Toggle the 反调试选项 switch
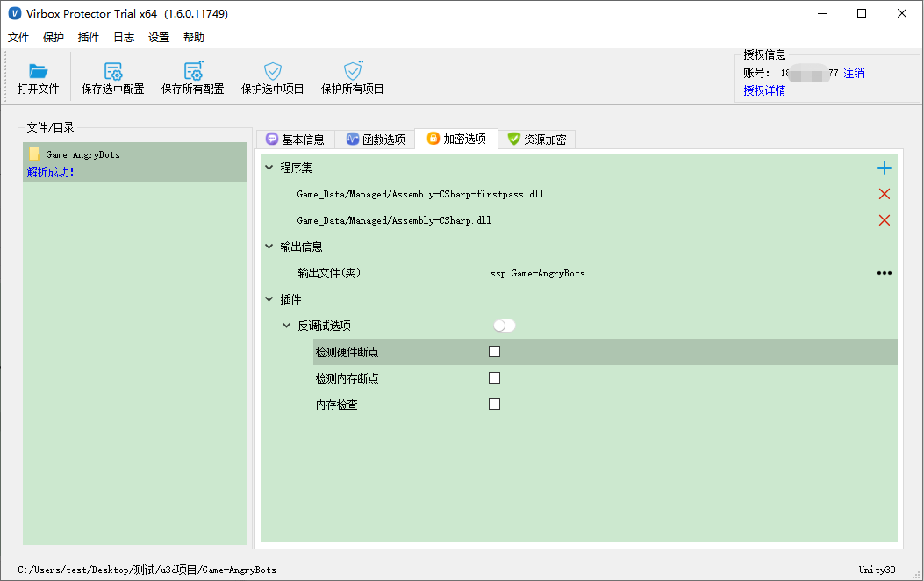Viewport: 924px width, 581px height. pos(505,326)
